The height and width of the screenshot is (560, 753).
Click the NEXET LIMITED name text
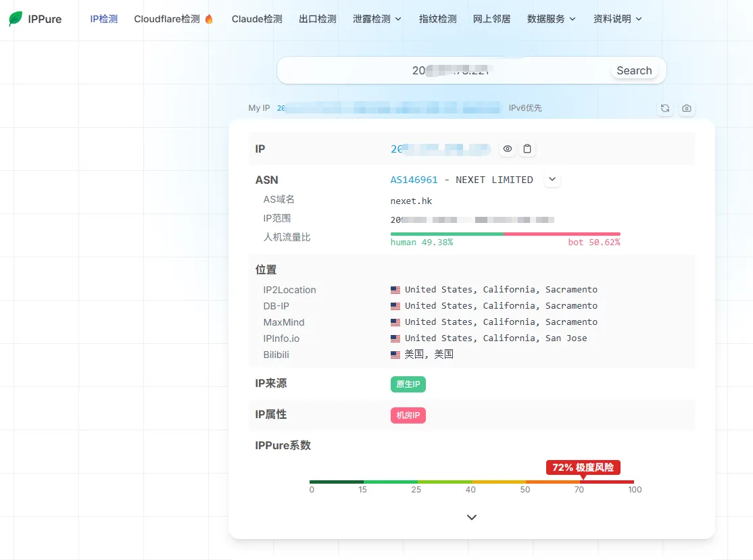pyautogui.click(x=494, y=180)
